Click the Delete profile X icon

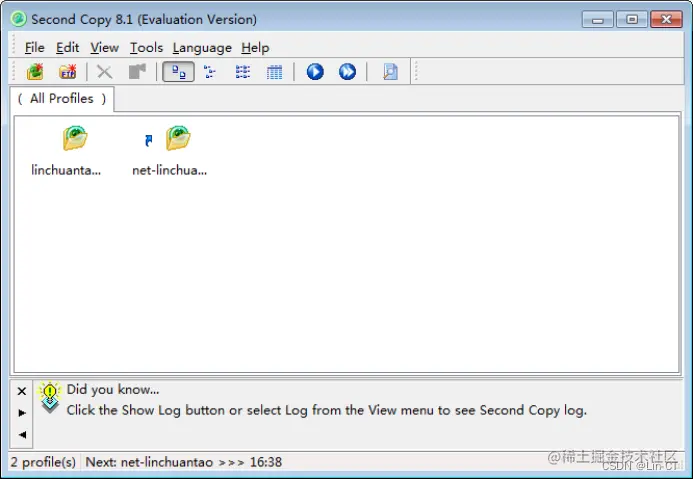pos(104,72)
